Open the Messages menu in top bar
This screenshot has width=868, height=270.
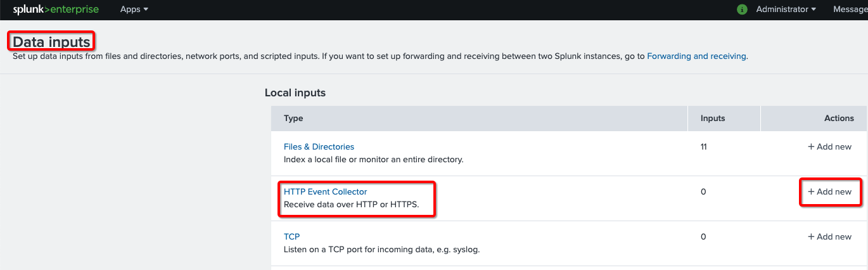(850, 10)
